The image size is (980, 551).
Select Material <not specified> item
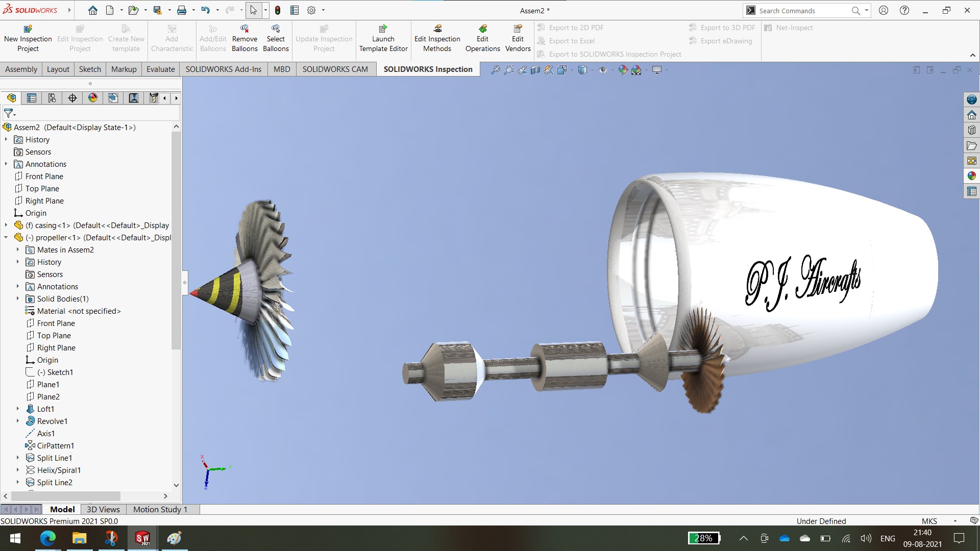click(79, 311)
